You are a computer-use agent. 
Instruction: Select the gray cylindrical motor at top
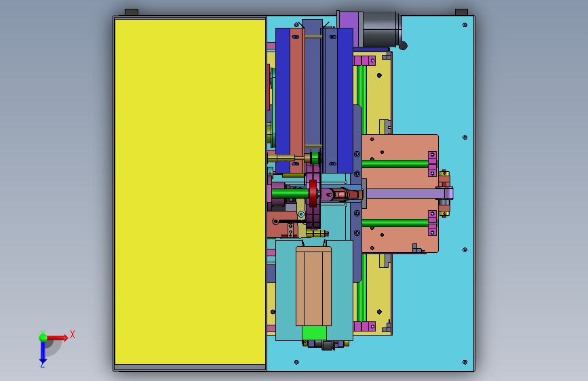(380, 29)
